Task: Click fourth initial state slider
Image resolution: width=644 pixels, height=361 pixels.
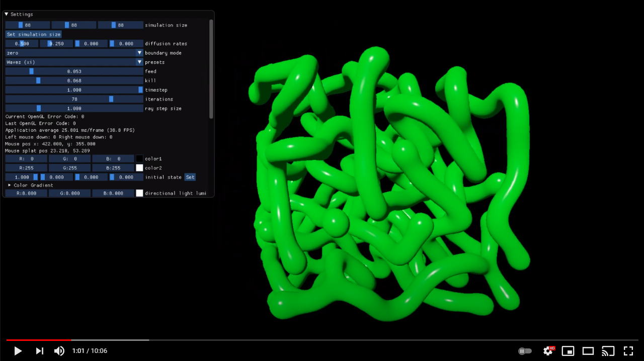Action: coord(126,177)
